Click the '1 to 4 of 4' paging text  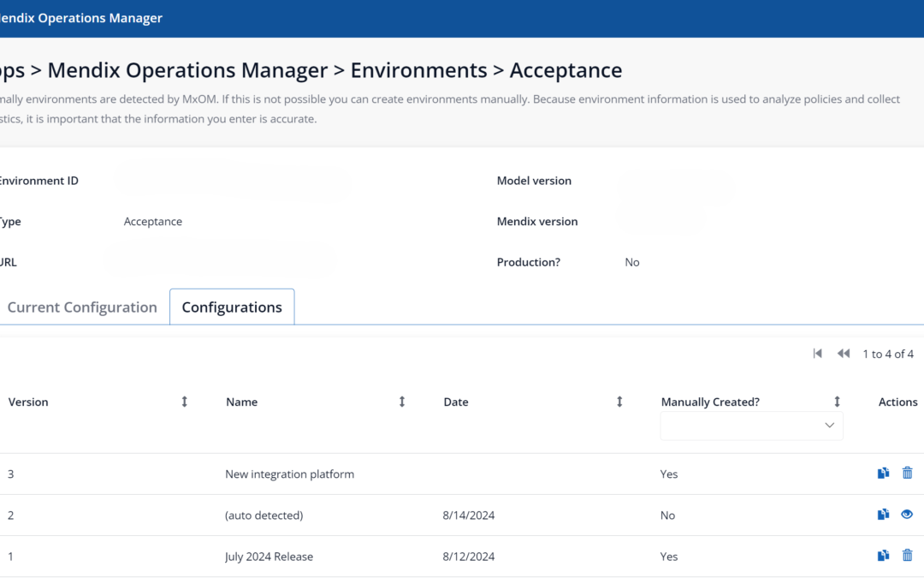click(888, 354)
